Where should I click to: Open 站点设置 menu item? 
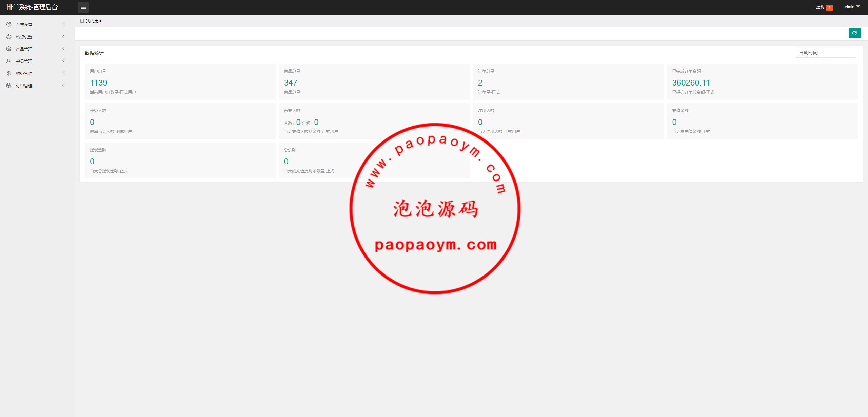click(37, 37)
